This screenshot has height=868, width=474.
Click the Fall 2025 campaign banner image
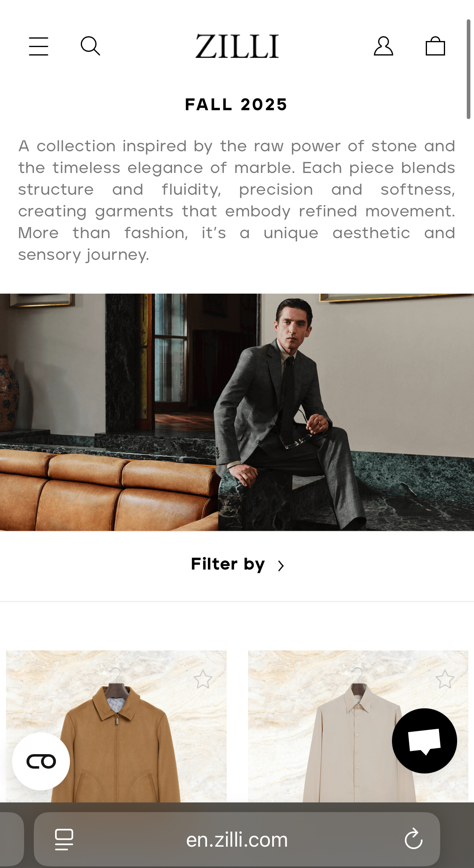tap(237, 412)
